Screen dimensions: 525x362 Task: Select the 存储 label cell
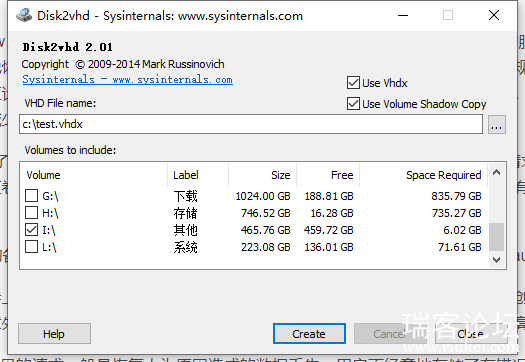185,213
